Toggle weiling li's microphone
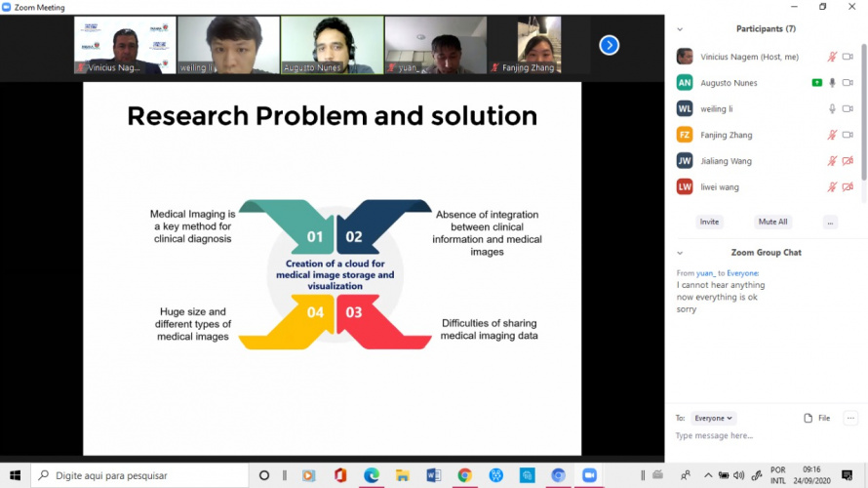The height and width of the screenshot is (488, 868). 832,108
